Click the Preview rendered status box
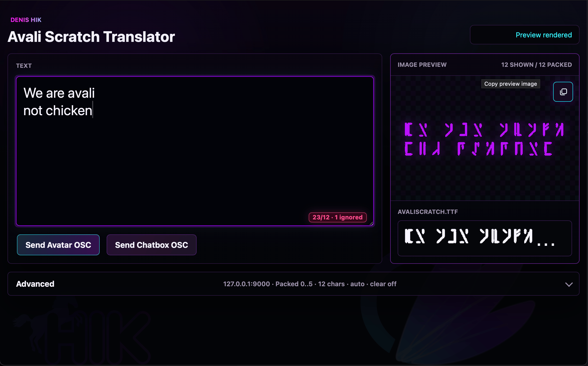588x366 pixels. point(524,35)
